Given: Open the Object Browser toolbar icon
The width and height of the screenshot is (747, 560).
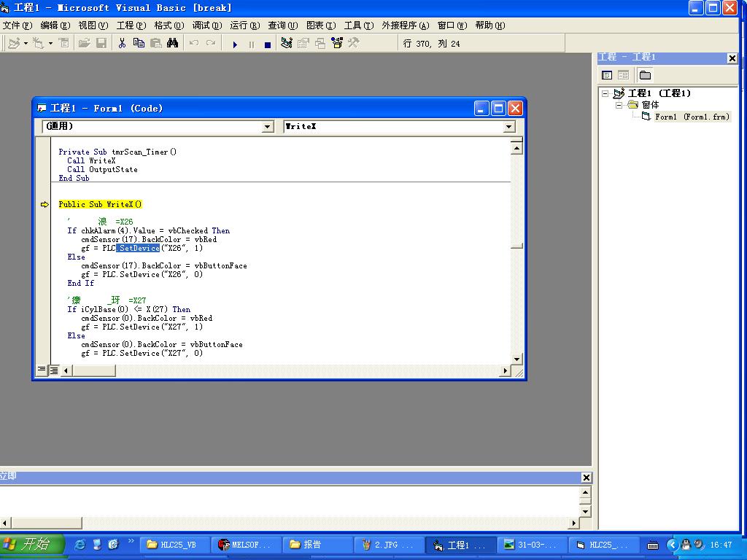Looking at the screenshot, I should [337, 43].
